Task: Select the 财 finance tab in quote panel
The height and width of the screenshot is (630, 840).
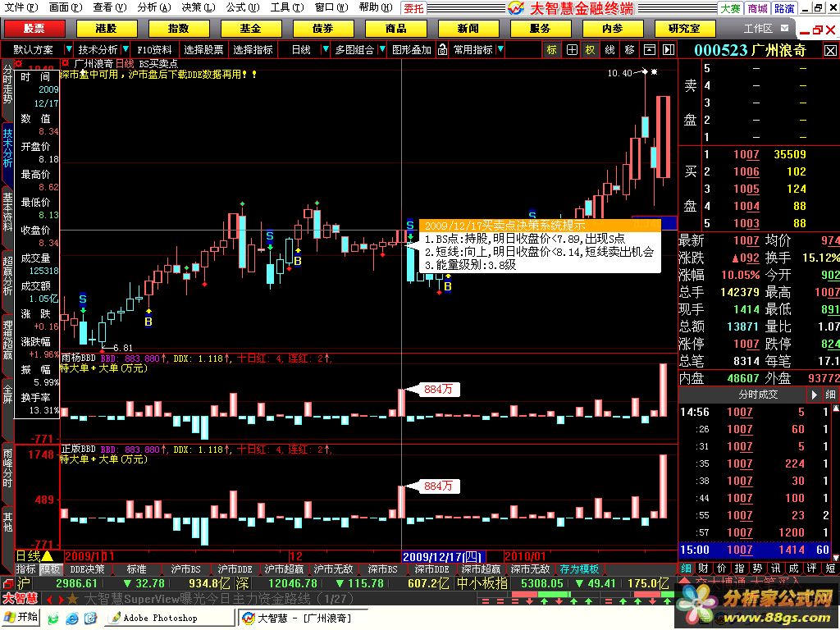Action: 704,568
